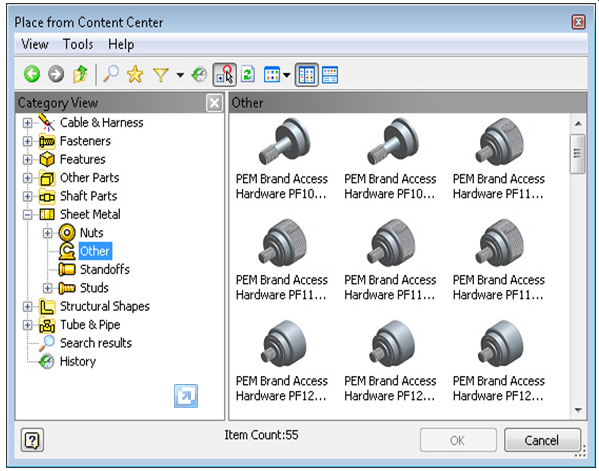This screenshot has width=599, height=471.
Task: Expand the Nuts subcategory
Action: click(x=47, y=233)
